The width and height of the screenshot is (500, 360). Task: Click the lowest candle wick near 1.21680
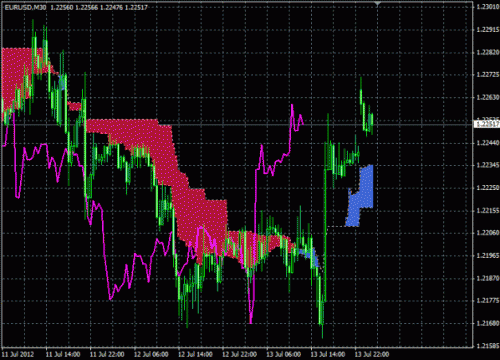pyautogui.click(x=322, y=330)
